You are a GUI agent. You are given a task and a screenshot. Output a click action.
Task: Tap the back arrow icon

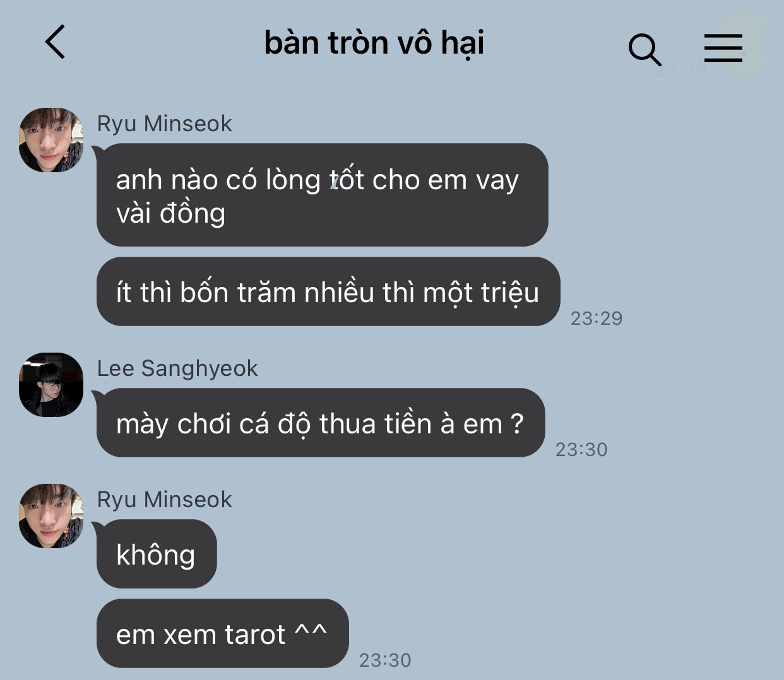pyautogui.click(x=55, y=42)
